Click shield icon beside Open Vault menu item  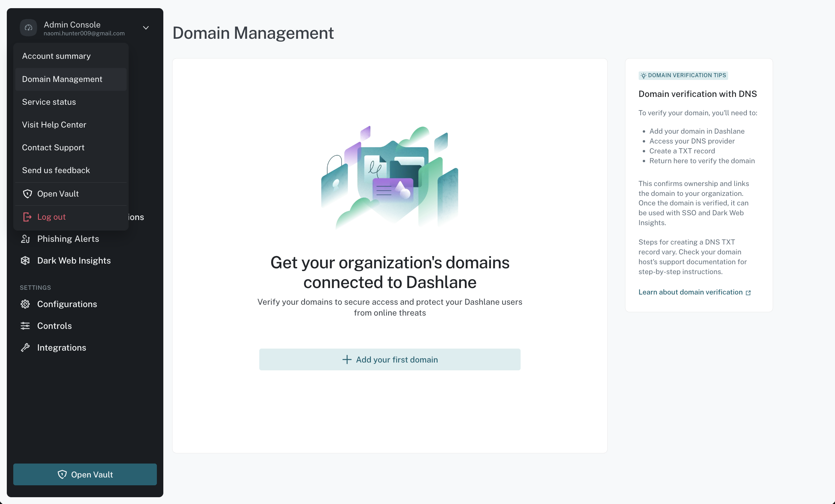(x=28, y=194)
